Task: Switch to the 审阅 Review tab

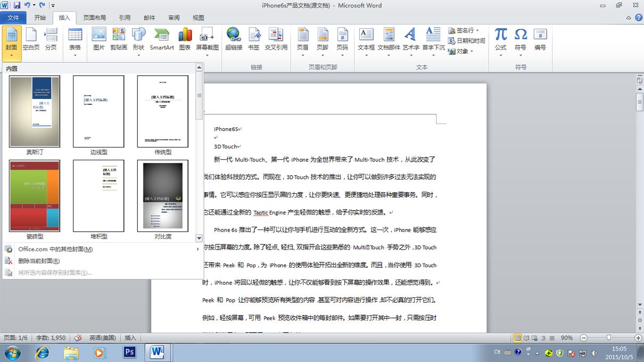Action: [x=174, y=18]
